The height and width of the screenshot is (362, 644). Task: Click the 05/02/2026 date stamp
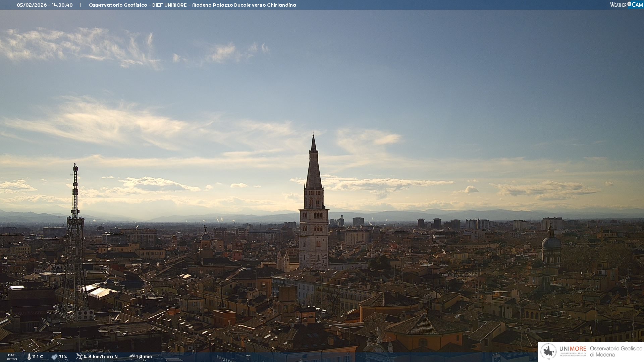(32, 5)
